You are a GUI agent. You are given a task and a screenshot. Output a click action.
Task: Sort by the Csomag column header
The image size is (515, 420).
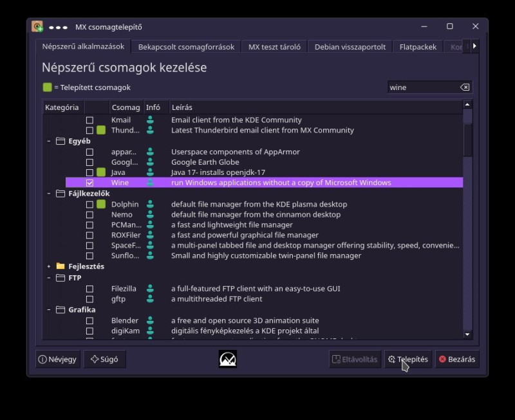coord(126,107)
